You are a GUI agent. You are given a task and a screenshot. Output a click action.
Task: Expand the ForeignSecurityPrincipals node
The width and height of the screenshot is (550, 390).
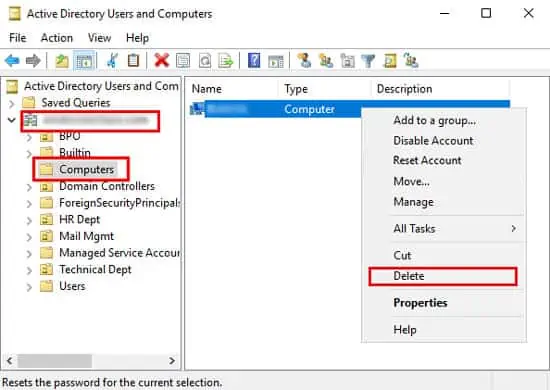coord(29,203)
